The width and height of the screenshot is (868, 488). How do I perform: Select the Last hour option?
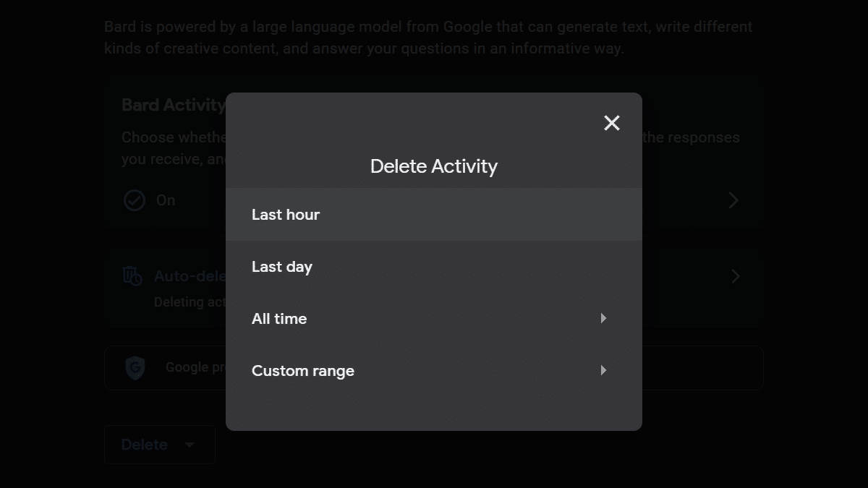point(286,215)
